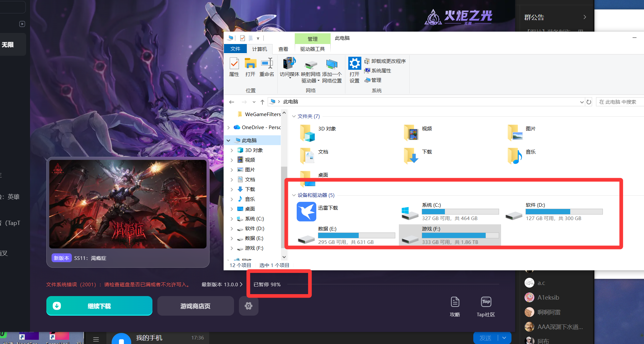644x344 pixels.
Task: Go up one folder level
Action: (x=262, y=102)
